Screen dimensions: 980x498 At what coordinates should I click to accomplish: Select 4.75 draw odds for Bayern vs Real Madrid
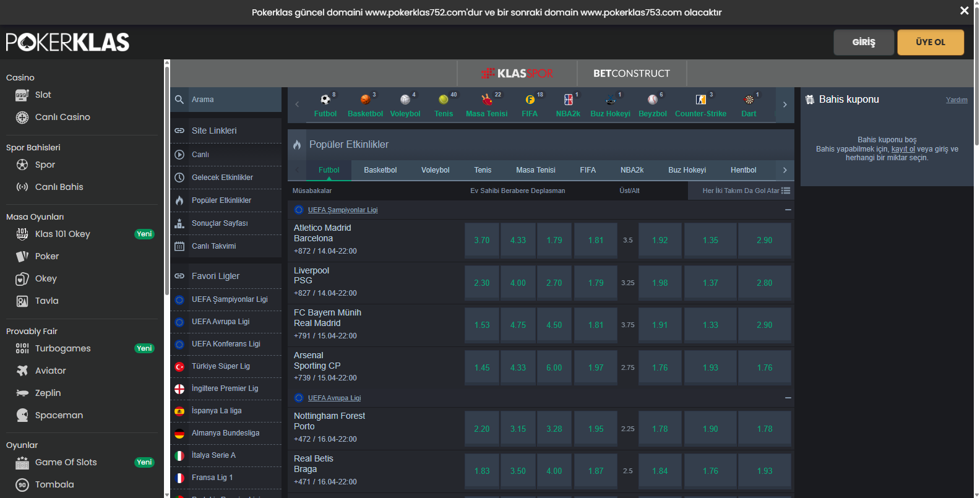click(518, 325)
